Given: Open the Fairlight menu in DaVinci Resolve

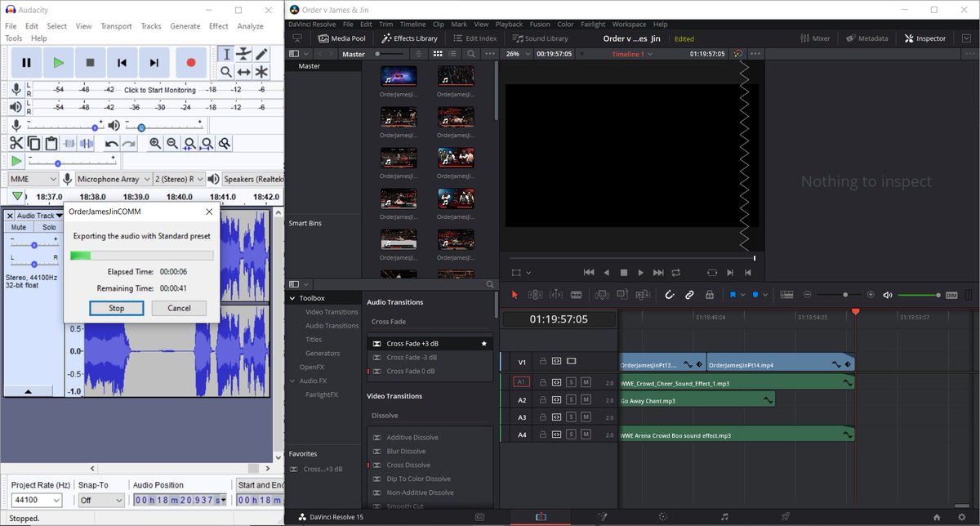Looking at the screenshot, I should pyautogui.click(x=593, y=25).
